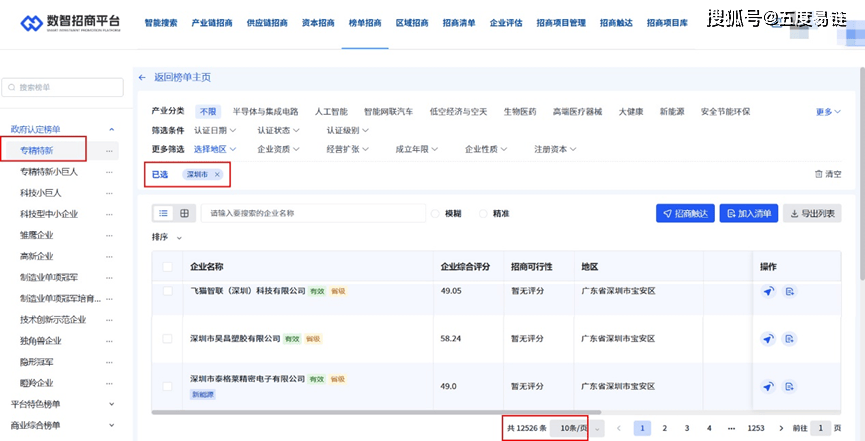Click the company name search field
Screen dimensions: 865x441
point(310,213)
